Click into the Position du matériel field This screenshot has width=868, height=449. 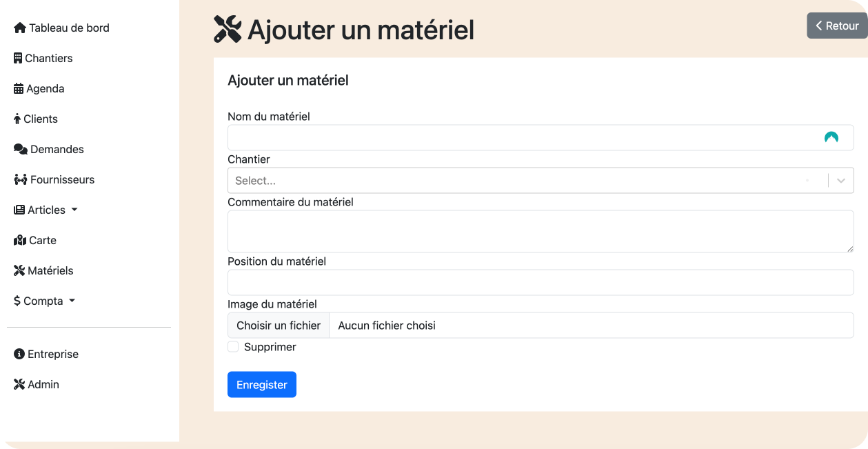pos(541,283)
